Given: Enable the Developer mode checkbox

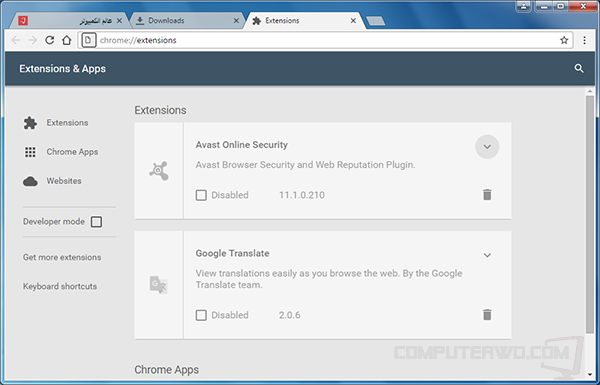Looking at the screenshot, I should click(x=96, y=222).
